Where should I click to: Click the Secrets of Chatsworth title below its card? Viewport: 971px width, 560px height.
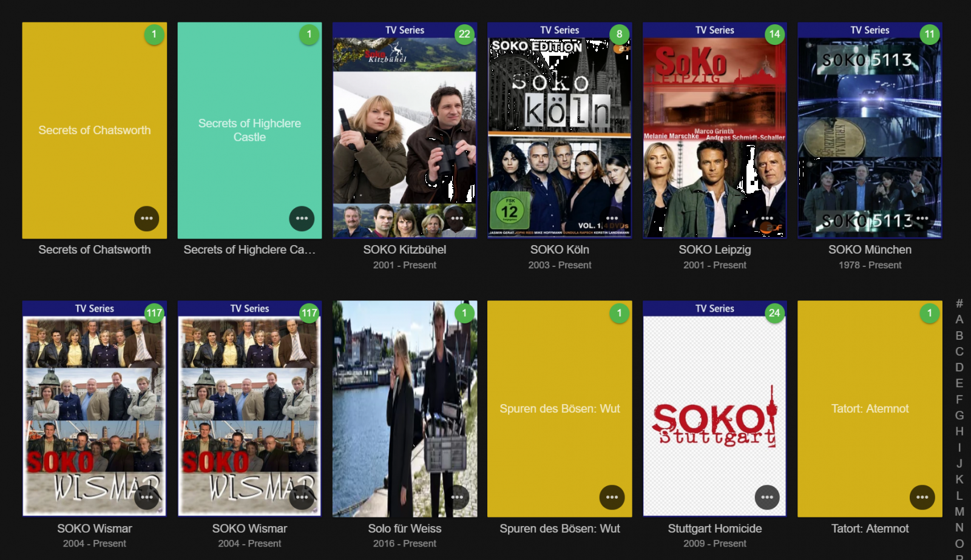95,249
